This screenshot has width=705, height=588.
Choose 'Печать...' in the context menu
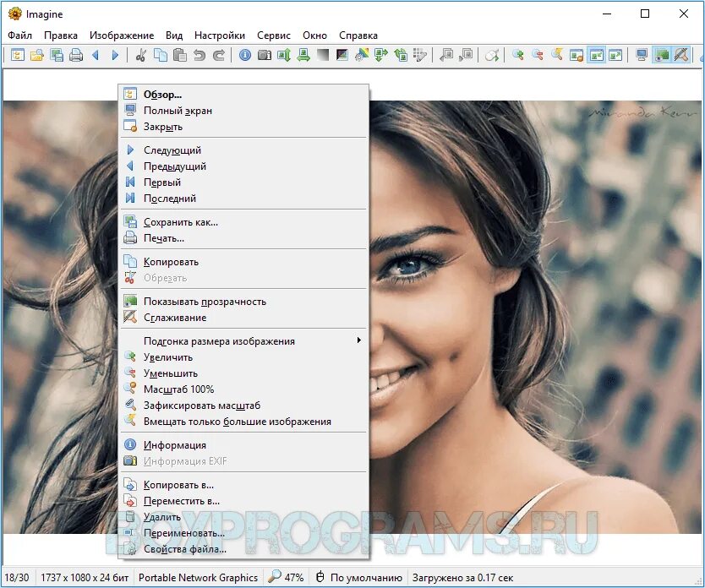(x=243, y=238)
